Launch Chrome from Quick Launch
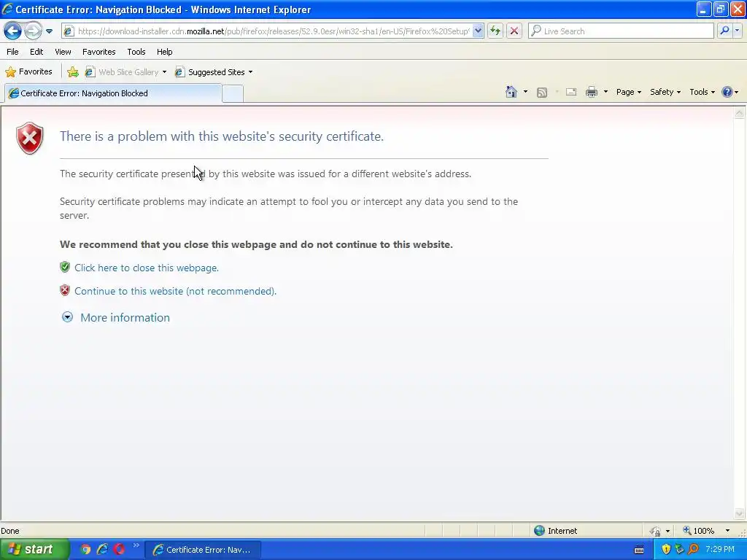The width and height of the screenshot is (747, 560). pyautogui.click(x=85, y=550)
